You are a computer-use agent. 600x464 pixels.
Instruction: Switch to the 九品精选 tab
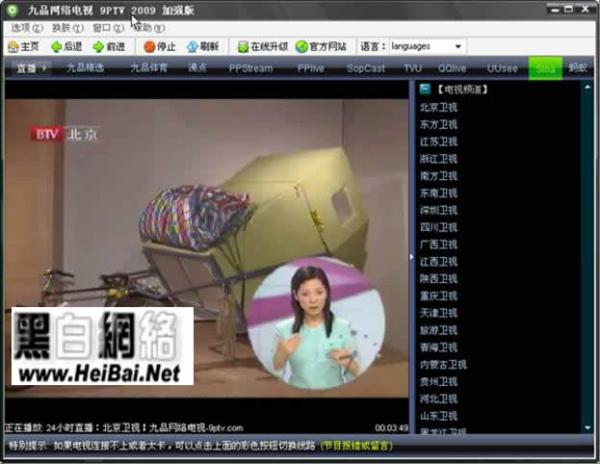[85, 68]
